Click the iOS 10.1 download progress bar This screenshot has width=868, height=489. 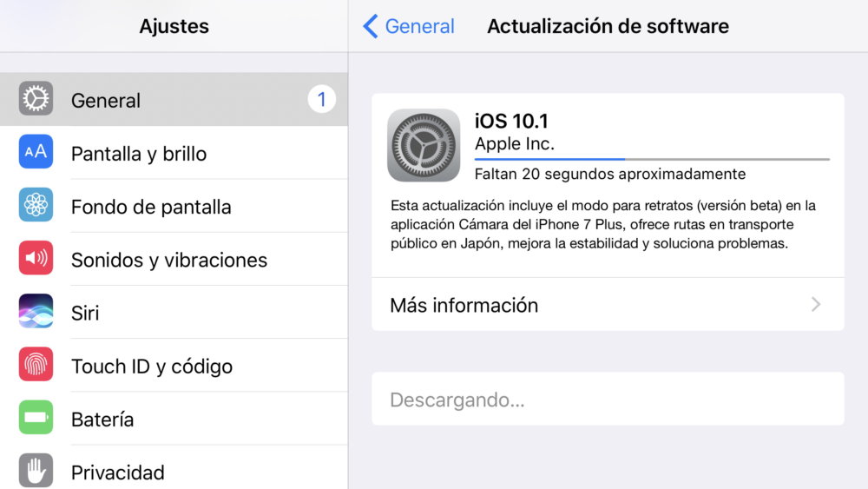(x=652, y=160)
